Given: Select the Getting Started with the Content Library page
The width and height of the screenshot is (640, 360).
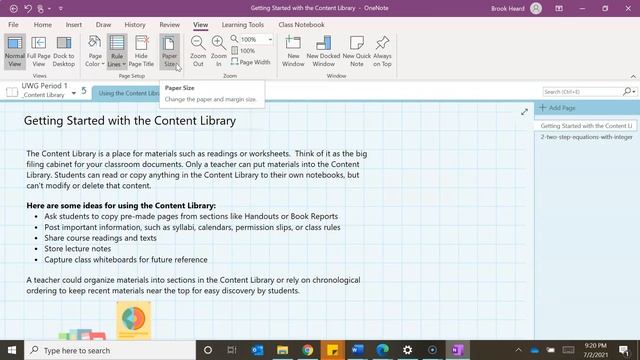Looking at the screenshot, I should [x=586, y=126].
